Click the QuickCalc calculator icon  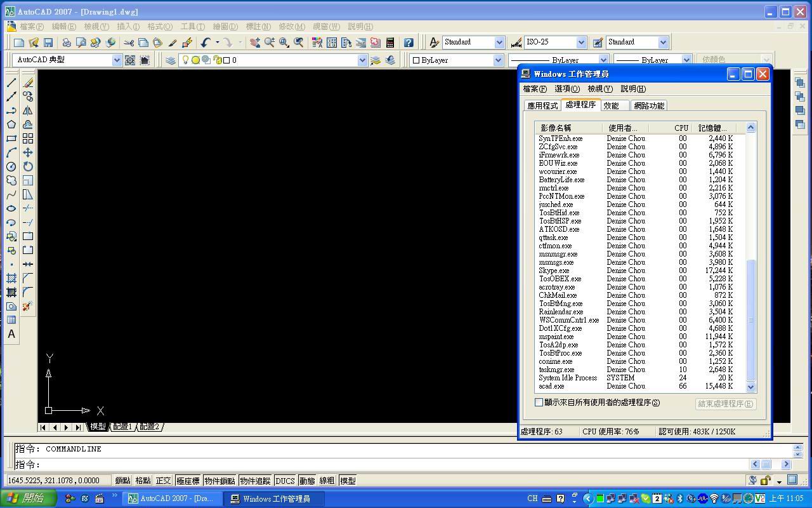pos(390,43)
